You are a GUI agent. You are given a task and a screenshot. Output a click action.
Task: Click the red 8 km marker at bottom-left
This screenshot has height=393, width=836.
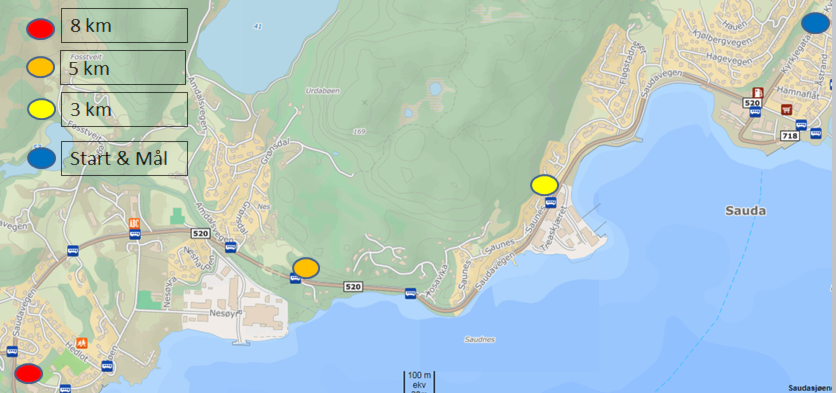(28, 373)
